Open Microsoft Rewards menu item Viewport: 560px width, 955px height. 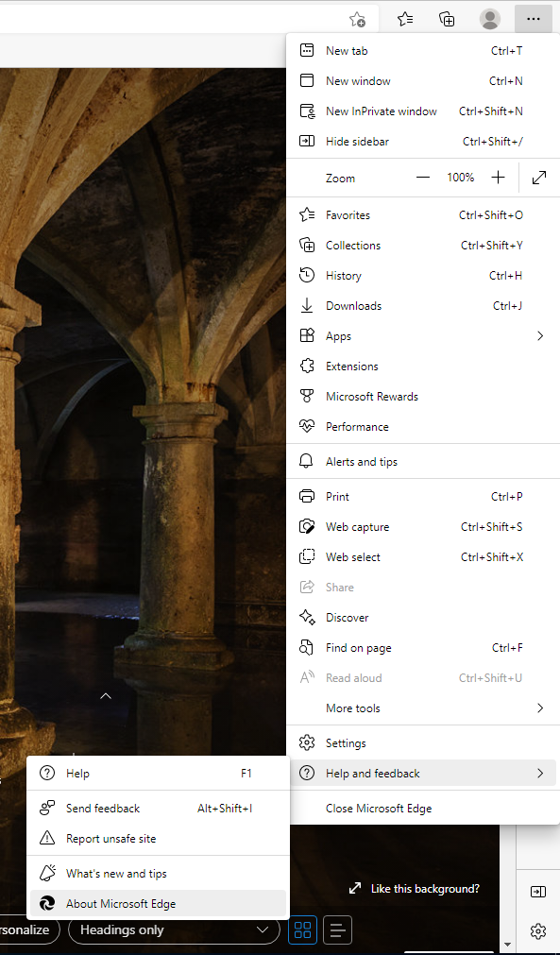423,397
